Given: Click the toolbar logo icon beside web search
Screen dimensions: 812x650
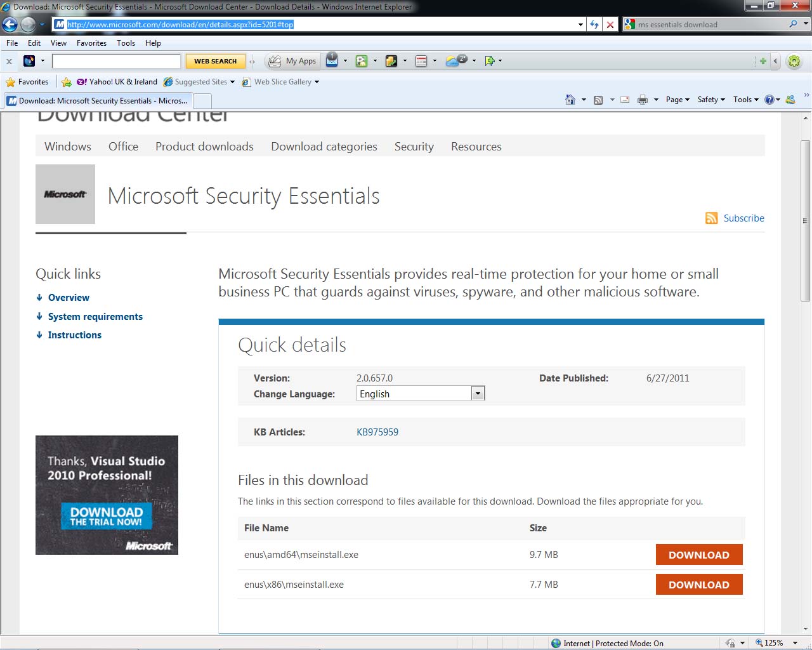Looking at the screenshot, I should pos(29,61).
